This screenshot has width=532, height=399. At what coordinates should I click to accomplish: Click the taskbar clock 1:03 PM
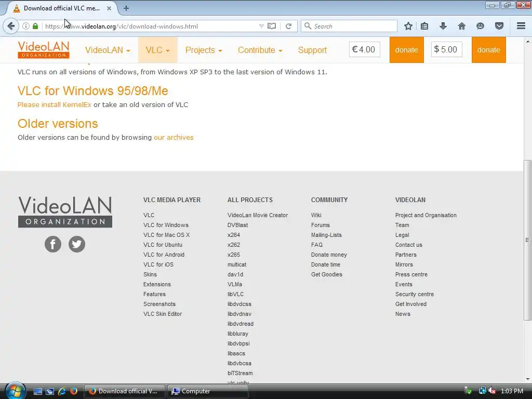coord(512,391)
